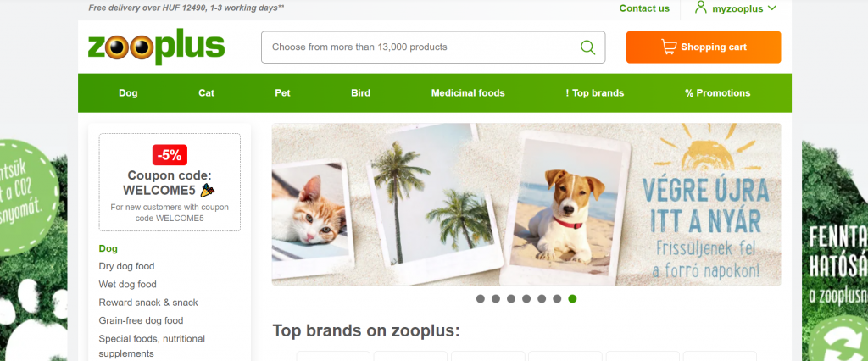Click the summer banner with dog photo
This screenshot has height=361, width=868.
click(526, 204)
